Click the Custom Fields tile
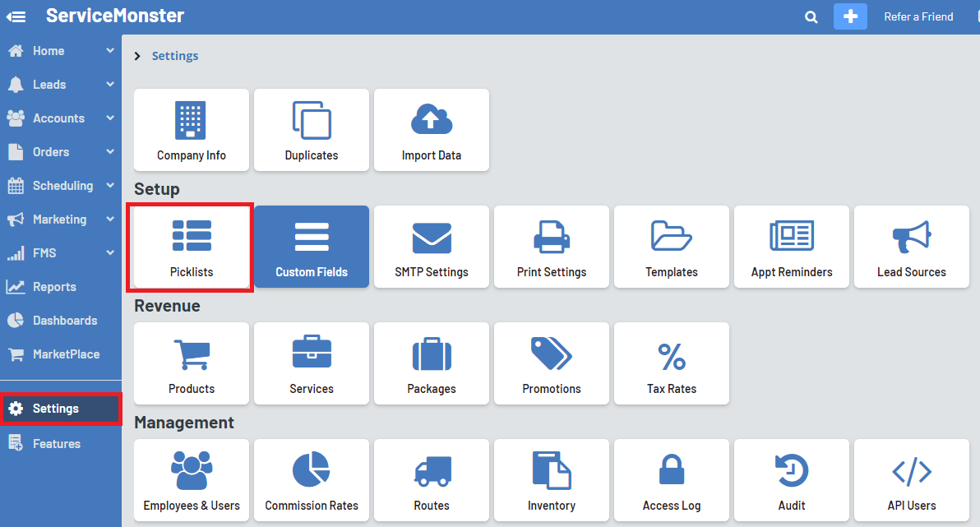Image resolution: width=980 pixels, height=527 pixels. (312, 247)
